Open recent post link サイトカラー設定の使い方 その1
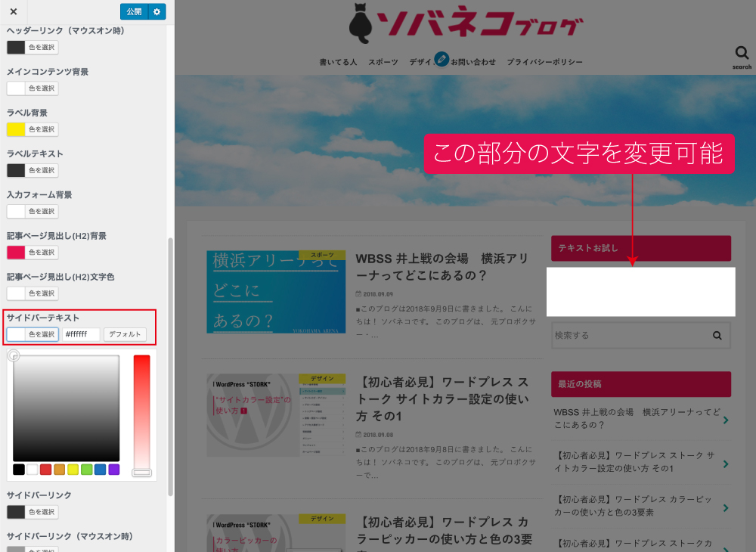The image size is (756, 552). point(634,462)
